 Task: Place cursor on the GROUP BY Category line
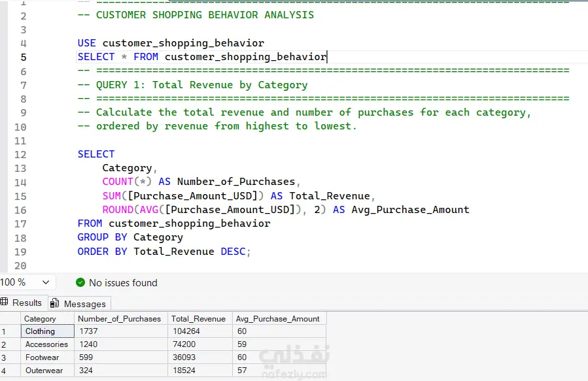pyautogui.click(x=130, y=237)
